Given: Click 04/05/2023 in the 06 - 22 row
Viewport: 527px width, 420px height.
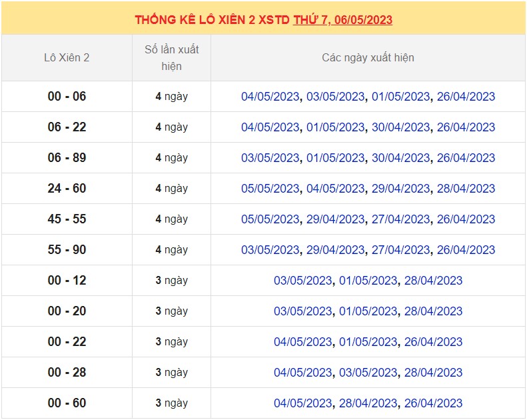Looking at the screenshot, I should tap(270, 127).
